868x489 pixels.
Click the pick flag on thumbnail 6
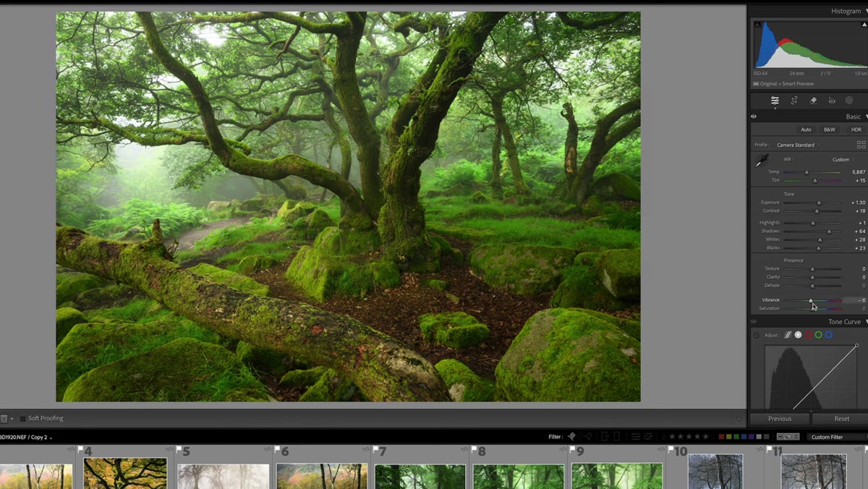point(278,448)
